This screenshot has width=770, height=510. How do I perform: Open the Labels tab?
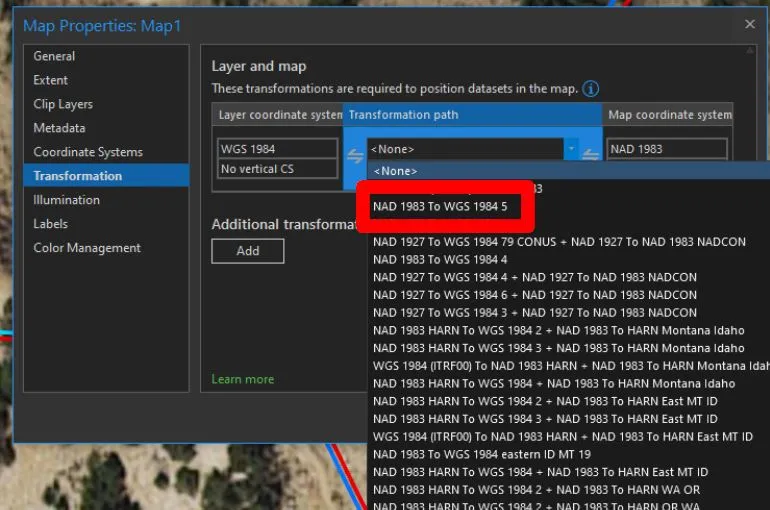click(x=51, y=224)
